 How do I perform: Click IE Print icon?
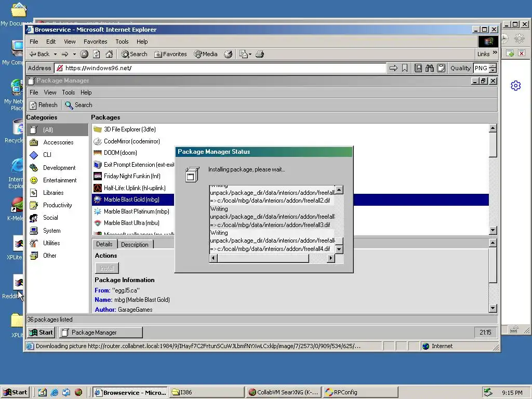pyautogui.click(x=260, y=54)
